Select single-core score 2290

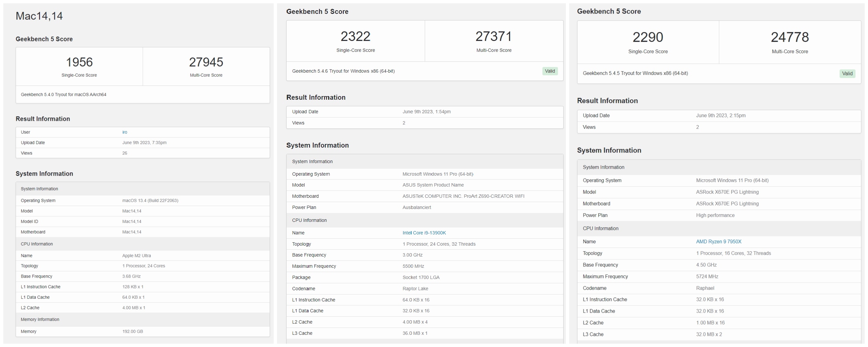648,37
